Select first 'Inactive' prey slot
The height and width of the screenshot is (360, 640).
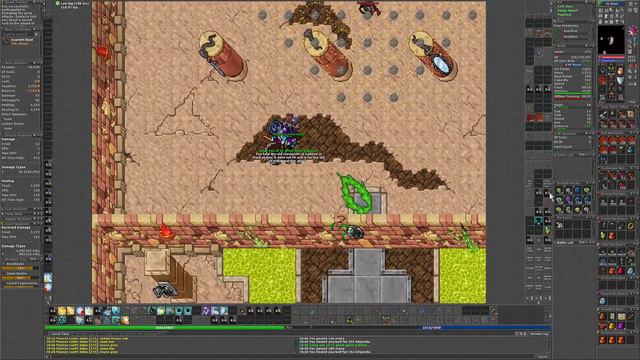point(570,31)
